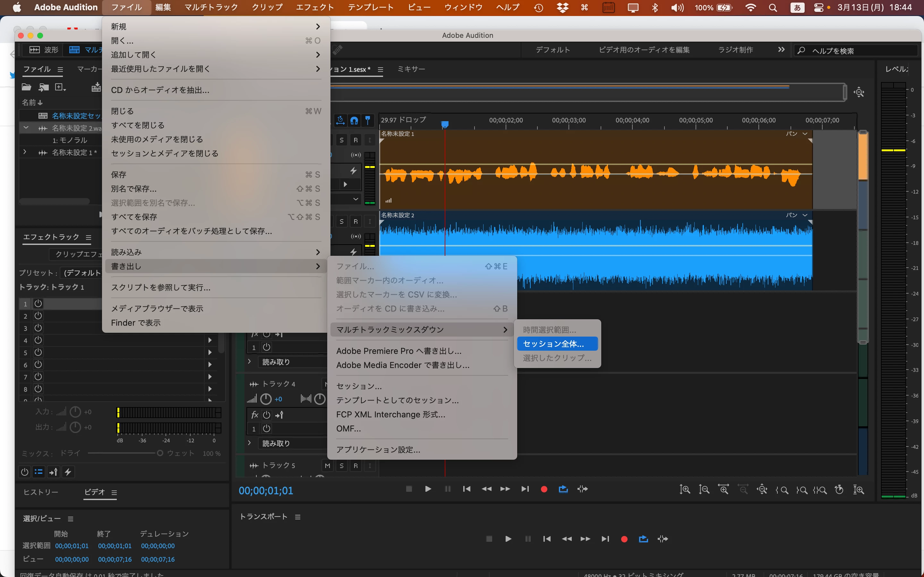Click the open file folder icon
This screenshot has width=924, height=577.
pos(26,87)
